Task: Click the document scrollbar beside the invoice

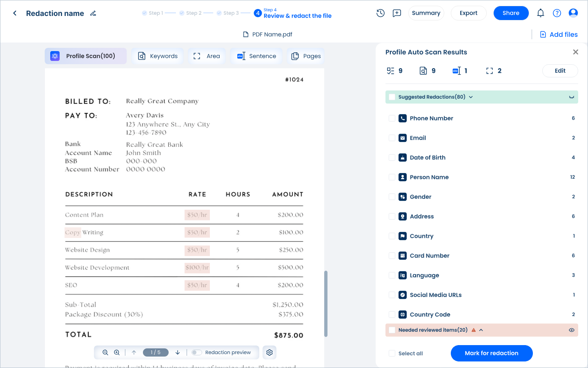Action: 326,303
